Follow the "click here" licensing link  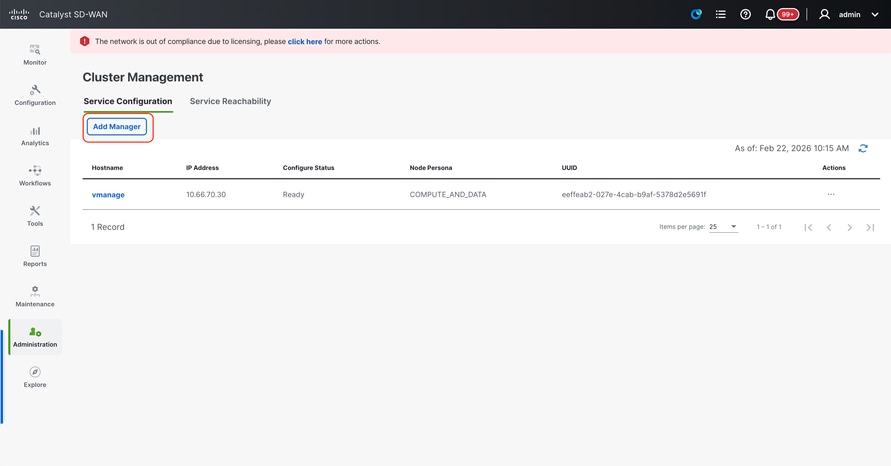[x=305, y=42]
